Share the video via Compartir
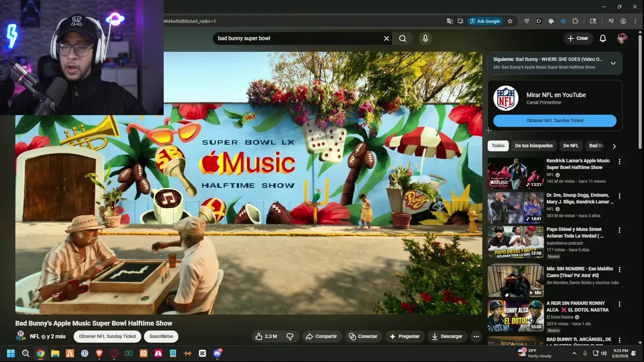Image resolution: width=644 pixels, height=362 pixels. click(321, 336)
